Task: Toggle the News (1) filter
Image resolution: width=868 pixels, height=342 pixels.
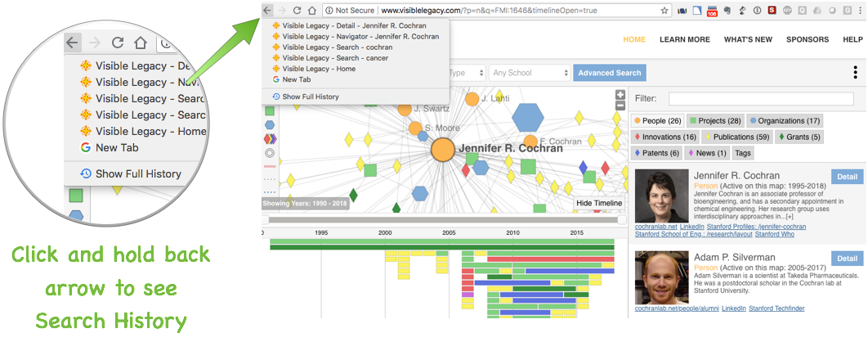Action: [x=707, y=153]
